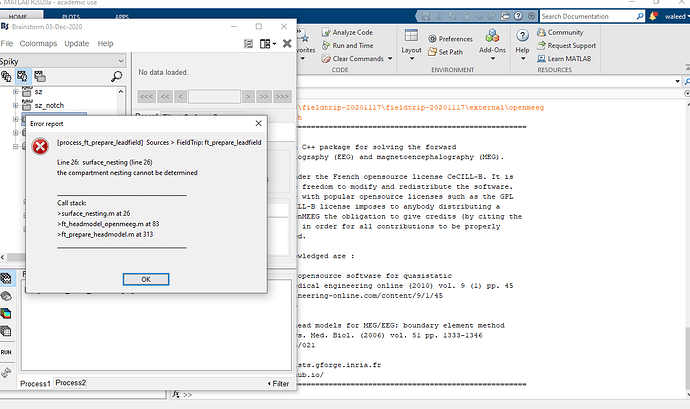
Task: Open MATLAB Preferences
Action: click(x=451, y=39)
